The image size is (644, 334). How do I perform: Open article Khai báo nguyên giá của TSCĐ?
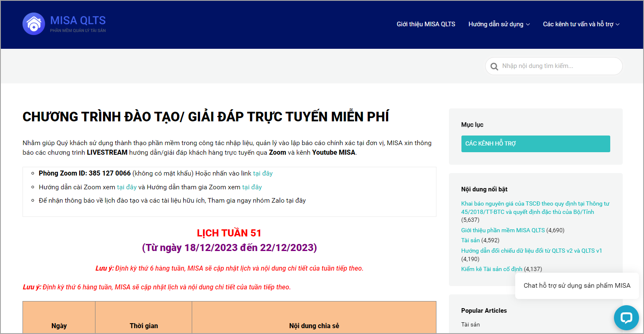[x=535, y=208]
